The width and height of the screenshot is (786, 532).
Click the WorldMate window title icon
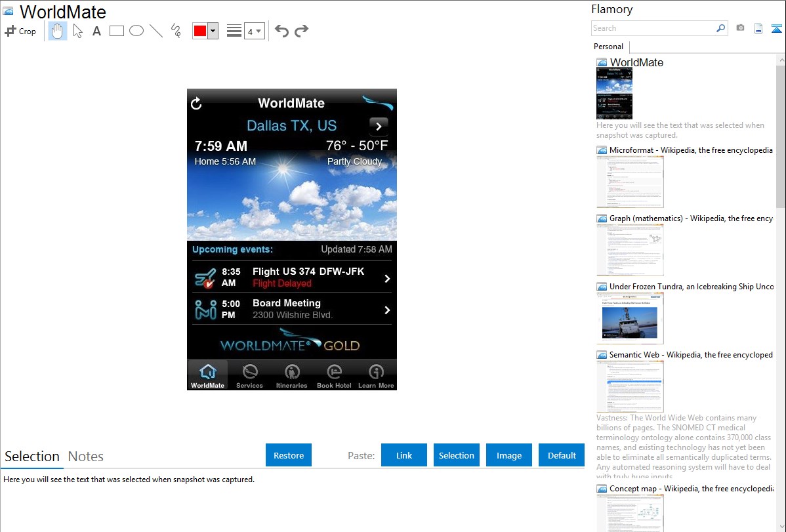9,11
